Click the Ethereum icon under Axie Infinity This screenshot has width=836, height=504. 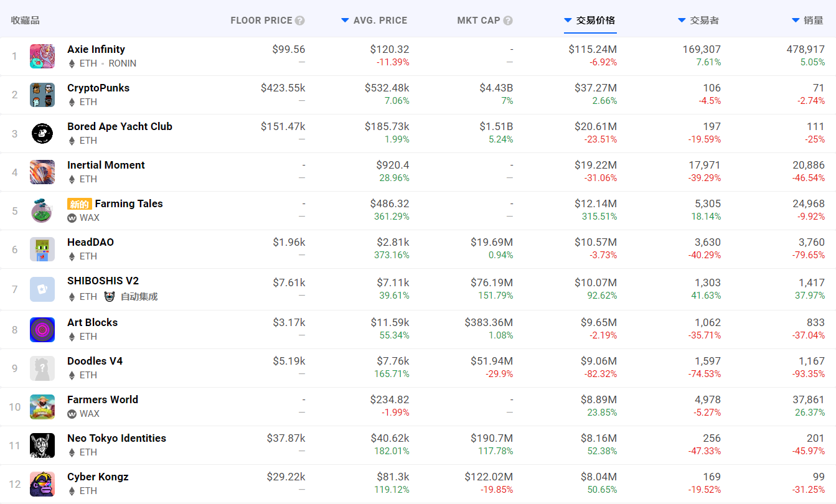coord(72,63)
